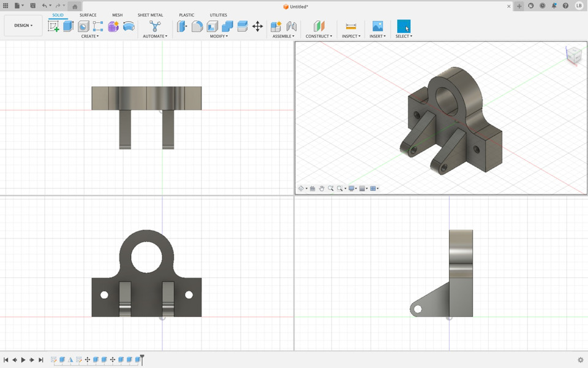Play the timeline history forward

point(23,360)
